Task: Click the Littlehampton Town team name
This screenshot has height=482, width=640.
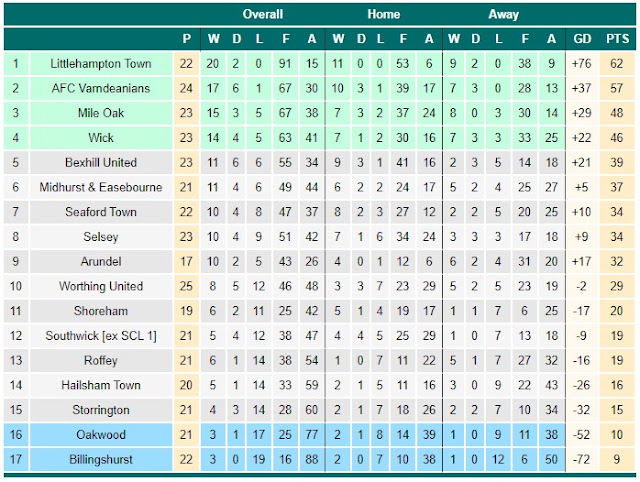Action: point(101,64)
